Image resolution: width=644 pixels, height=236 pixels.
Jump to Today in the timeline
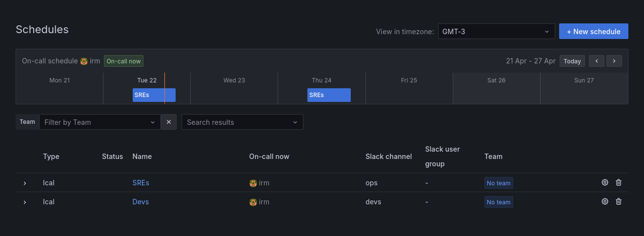tap(572, 61)
